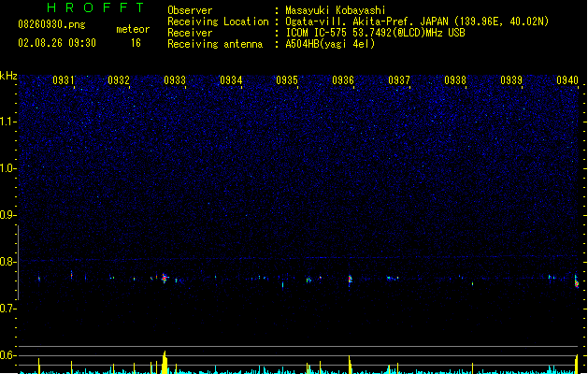The width and height of the screenshot is (588, 374).
Task: Click the observer name Masayuki Kobayashi
Action: tap(336, 10)
